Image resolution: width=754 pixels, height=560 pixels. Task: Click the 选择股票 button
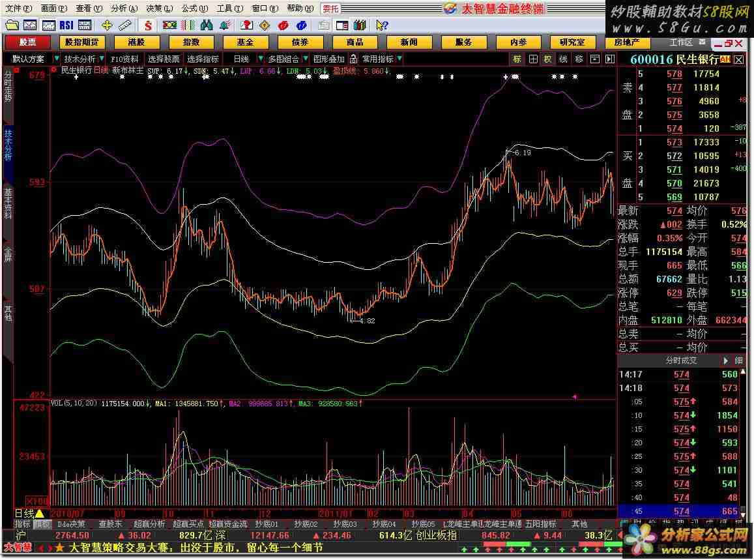[x=164, y=59]
